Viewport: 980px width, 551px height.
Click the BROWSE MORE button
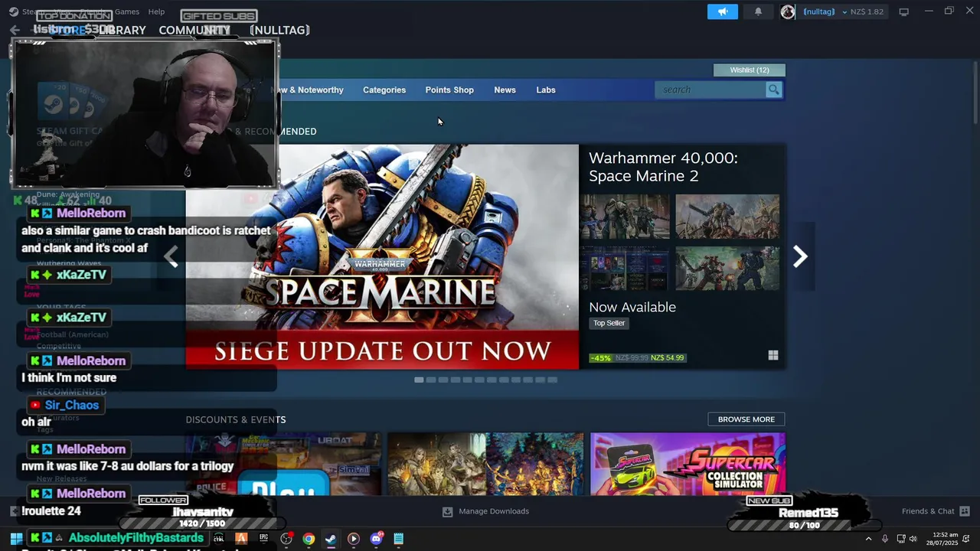point(746,419)
